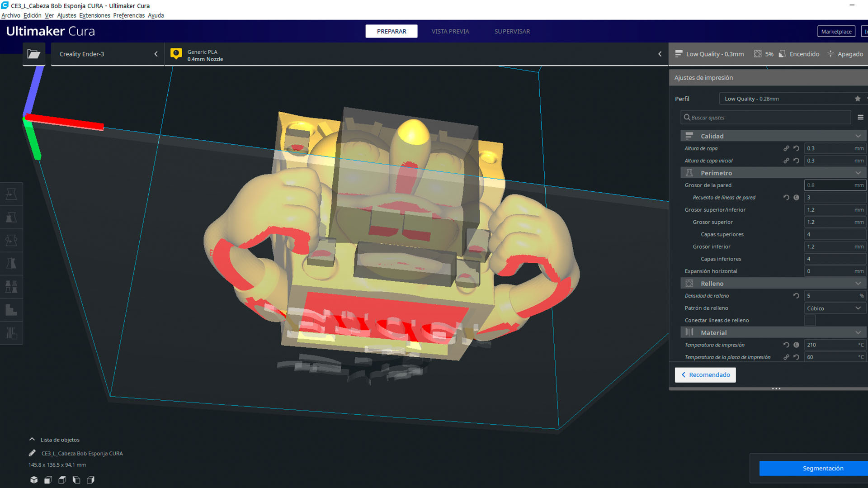Switch back to Recomendado settings mode

[x=705, y=375]
